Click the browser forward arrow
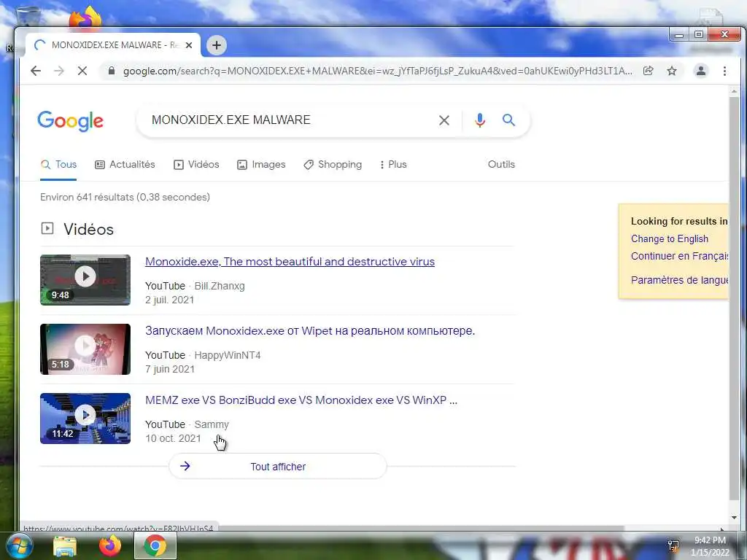Screen dimensions: 747x560 [x=58, y=71]
